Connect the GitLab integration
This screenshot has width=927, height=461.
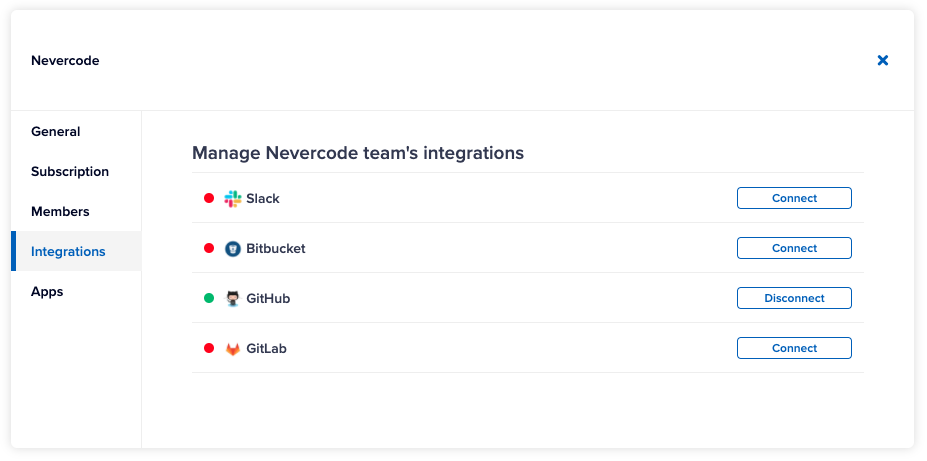coord(794,348)
